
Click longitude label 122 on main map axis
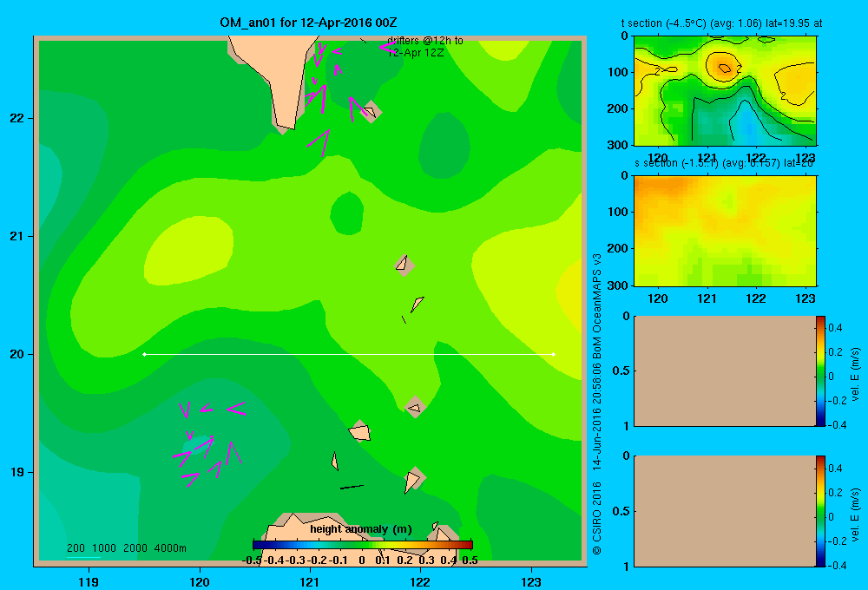point(421,581)
